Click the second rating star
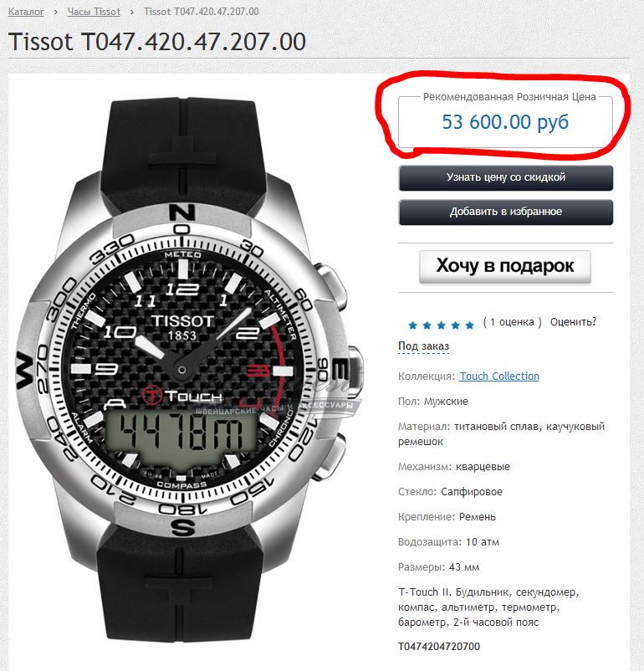Image resolution: width=644 pixels, height=671 pixels. (x=427, y=325)
